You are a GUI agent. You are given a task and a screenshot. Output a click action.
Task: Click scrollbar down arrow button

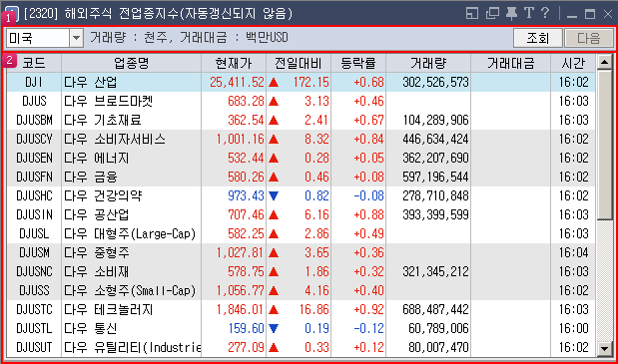604,348
